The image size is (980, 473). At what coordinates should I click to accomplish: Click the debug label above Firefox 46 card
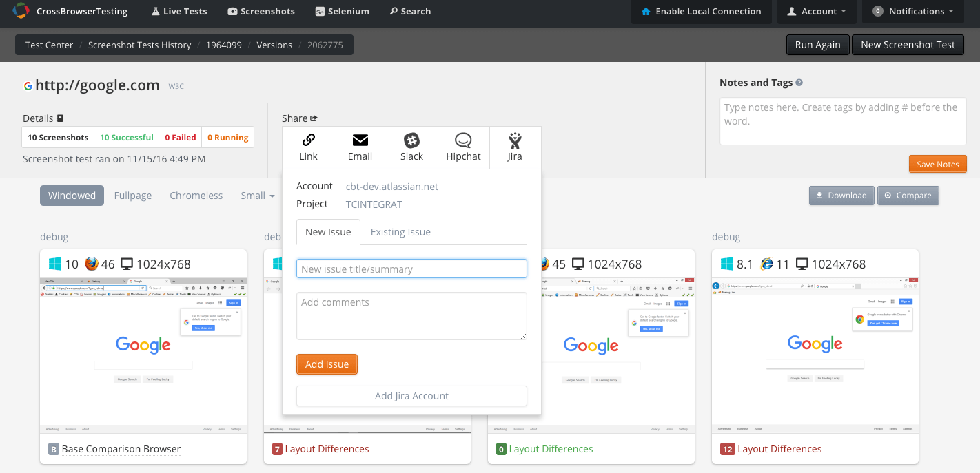[x=54, y=237]
